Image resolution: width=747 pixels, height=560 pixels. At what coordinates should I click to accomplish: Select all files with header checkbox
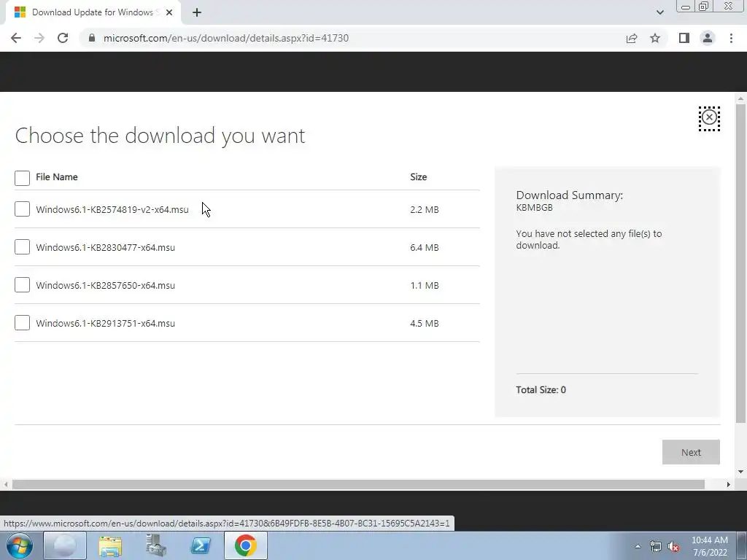[22, 178]
